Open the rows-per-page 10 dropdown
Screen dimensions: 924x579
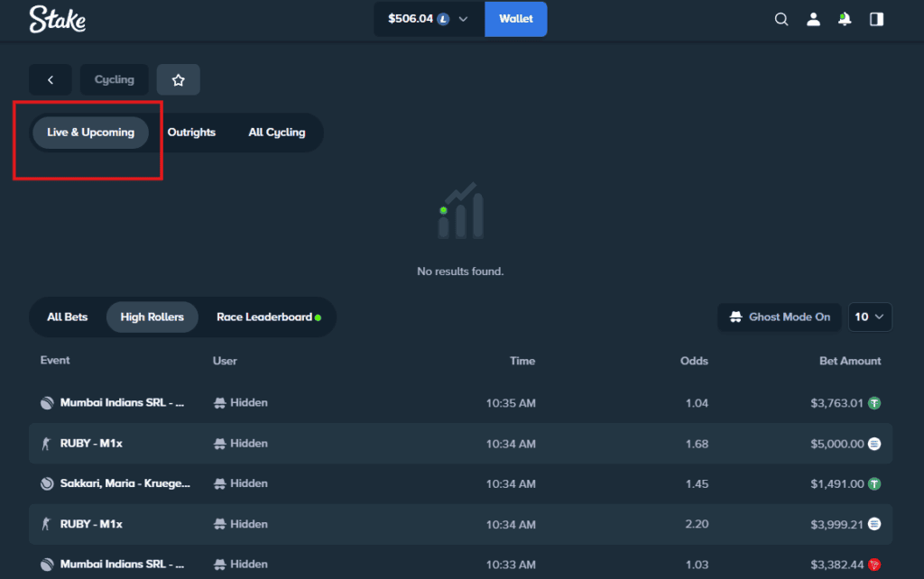coord(870,317)
